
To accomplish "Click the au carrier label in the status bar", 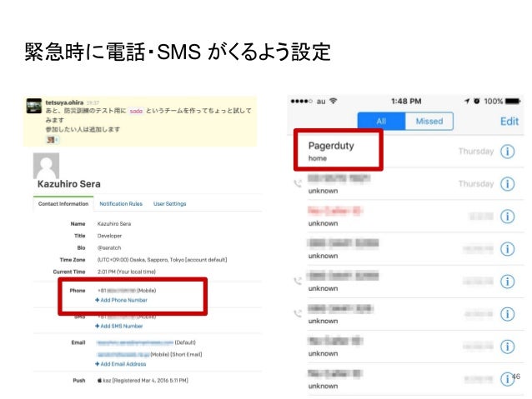I will coord(321,102).
